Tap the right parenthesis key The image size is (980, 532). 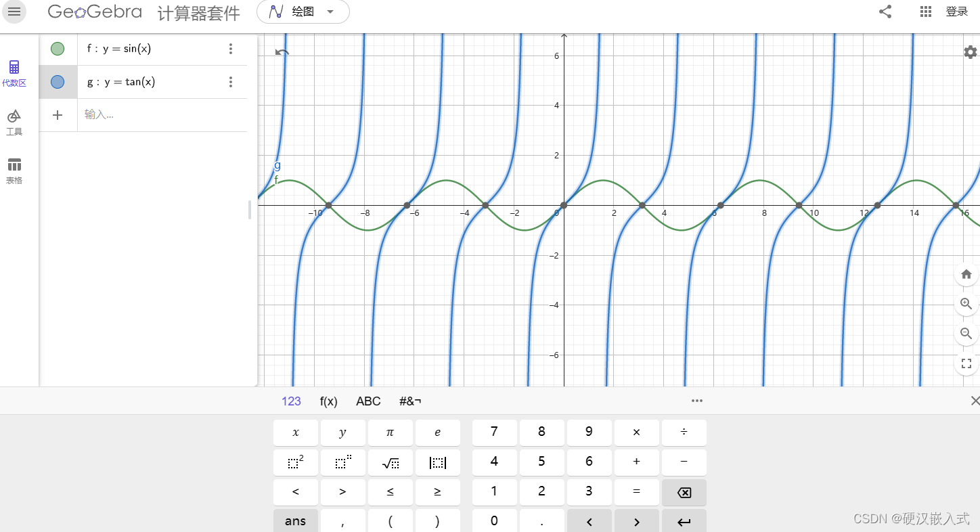(438, 520)
